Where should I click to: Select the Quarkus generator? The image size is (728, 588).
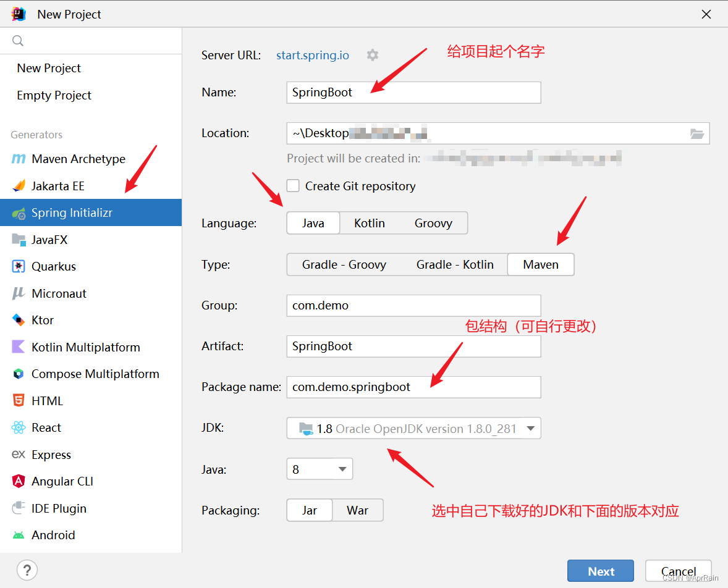point(91,266)
